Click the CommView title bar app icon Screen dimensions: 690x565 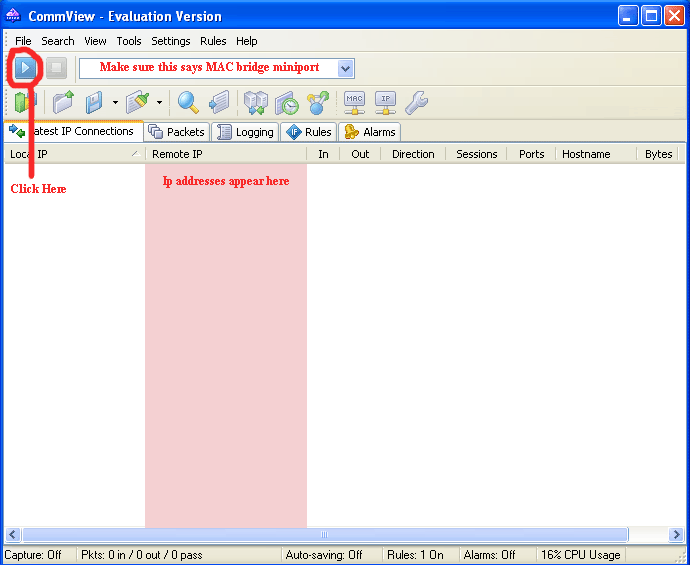13,17
